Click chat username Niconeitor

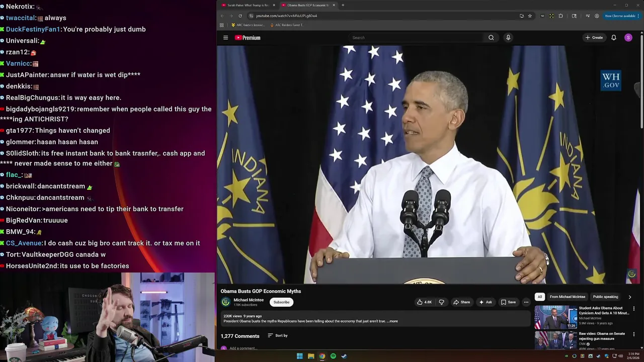point(23,209)
